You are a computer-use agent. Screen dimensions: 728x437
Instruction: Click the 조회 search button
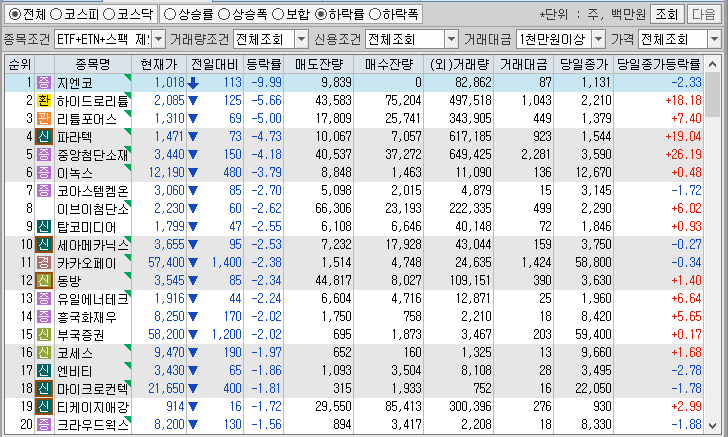click(x=667, y=14)
